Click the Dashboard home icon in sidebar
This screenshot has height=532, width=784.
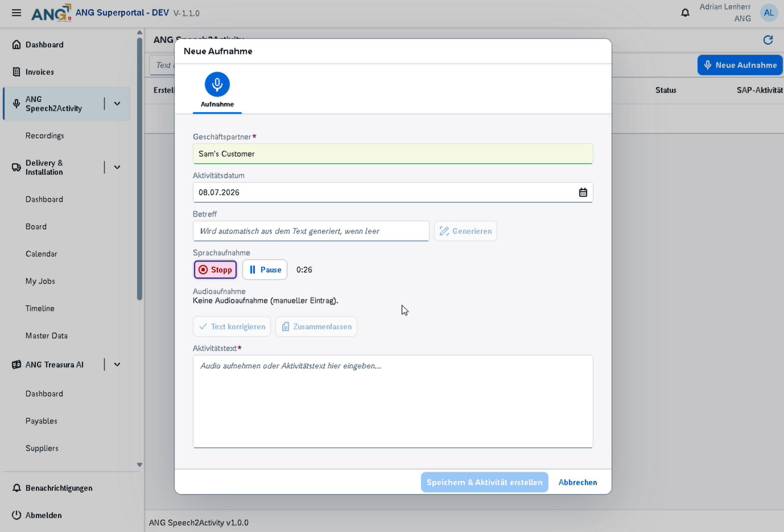(16, 44)
